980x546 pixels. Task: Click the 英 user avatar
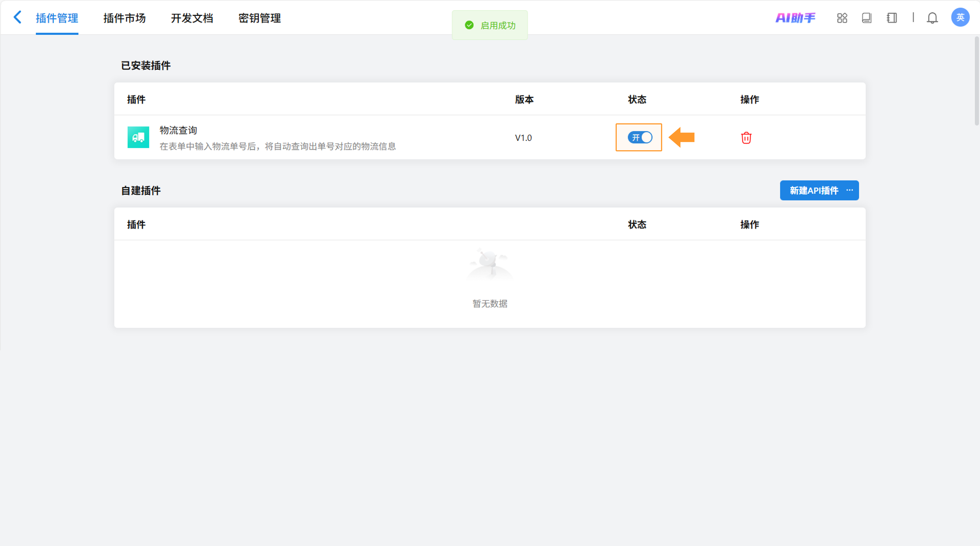pyautogui.click(x=960, y=18)
